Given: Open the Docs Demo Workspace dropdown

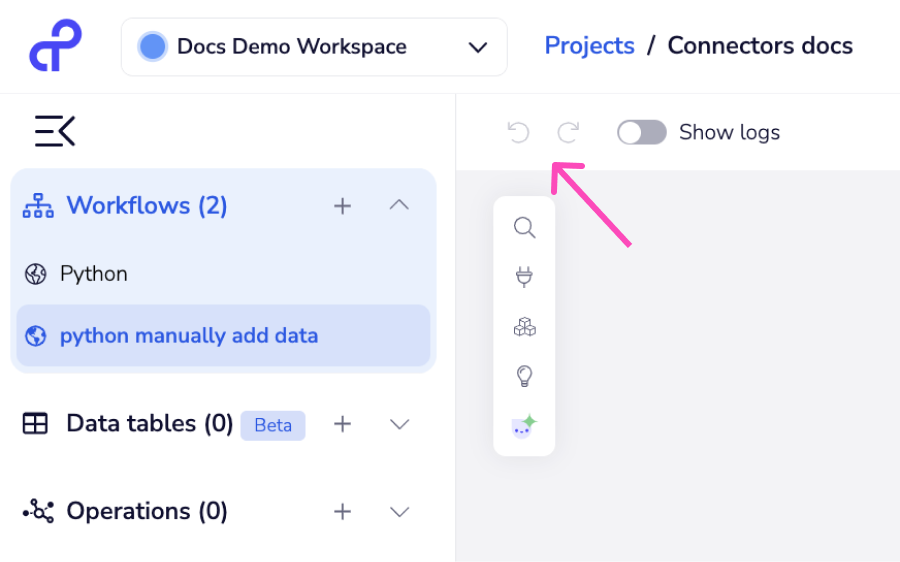Looking at the screenshot, I should pyautogui.click(x=314, y=47).
